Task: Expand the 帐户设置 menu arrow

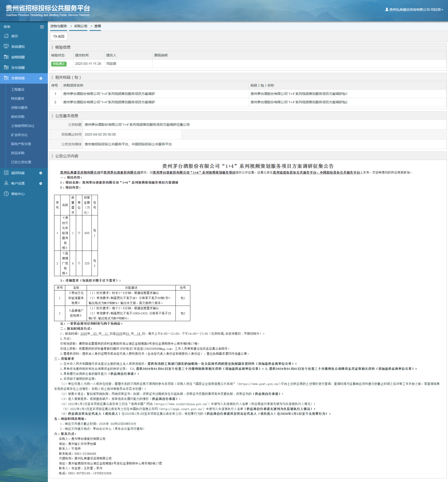Action: [x=41, y=184]
